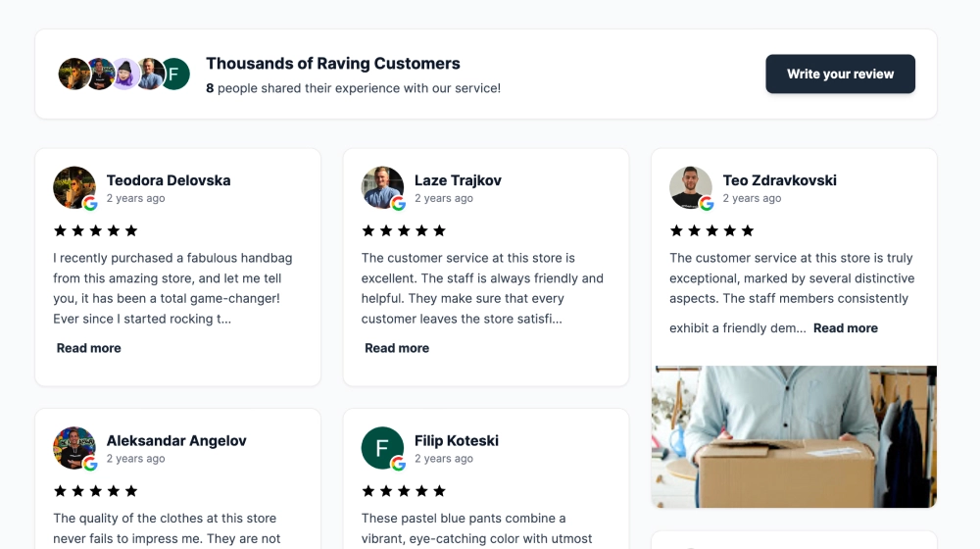
Task: Open Teodora Delovska's profile avatar
Action: coord(74,187)
